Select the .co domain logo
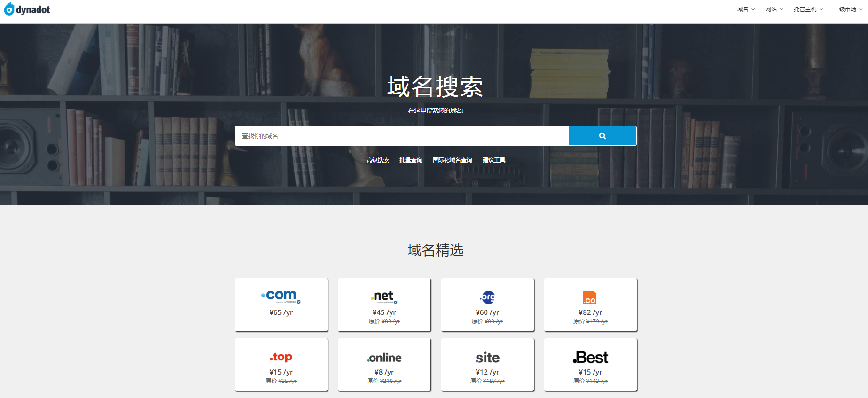Viewport: 868px width, 398px height. coord(590,297)
